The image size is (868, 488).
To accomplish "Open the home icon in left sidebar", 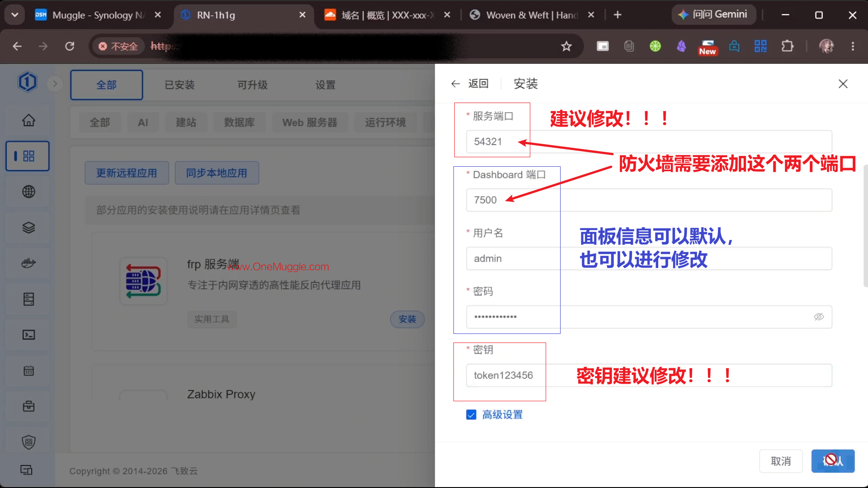I will pyautogui.click(x=28, y=120).
